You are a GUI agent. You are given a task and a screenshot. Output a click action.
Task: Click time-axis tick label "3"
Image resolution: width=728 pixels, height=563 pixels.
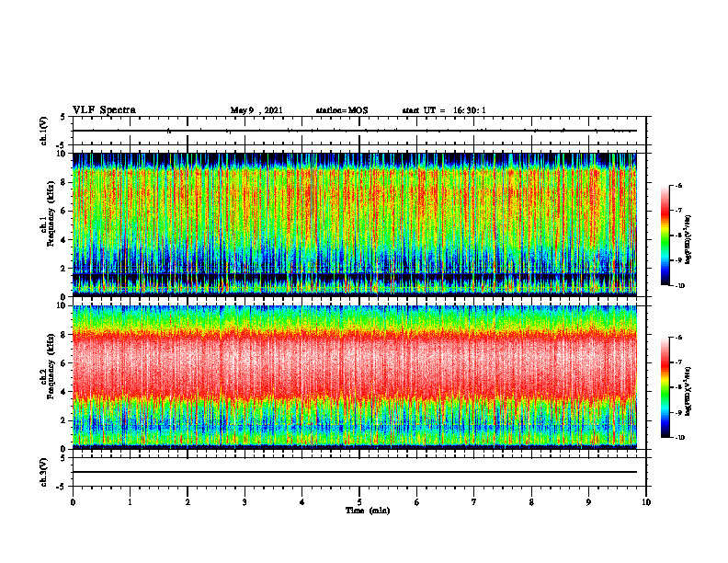pos(245,502)
